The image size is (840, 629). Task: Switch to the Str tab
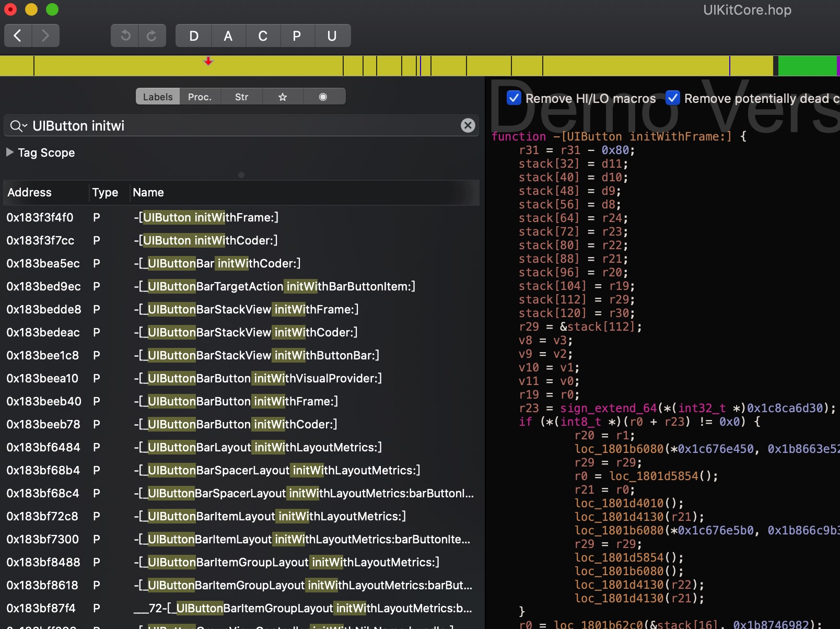tap(241, 97)
